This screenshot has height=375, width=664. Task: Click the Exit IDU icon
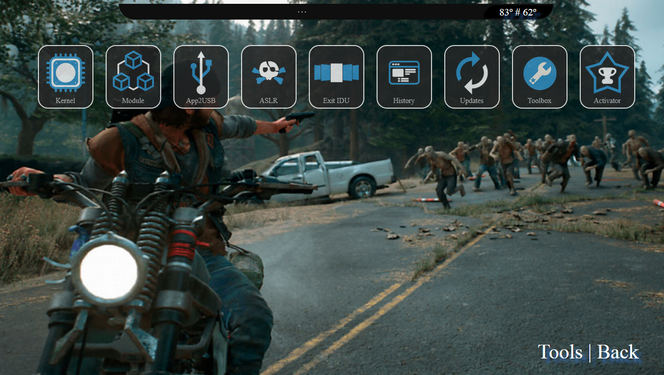[337, 77]
